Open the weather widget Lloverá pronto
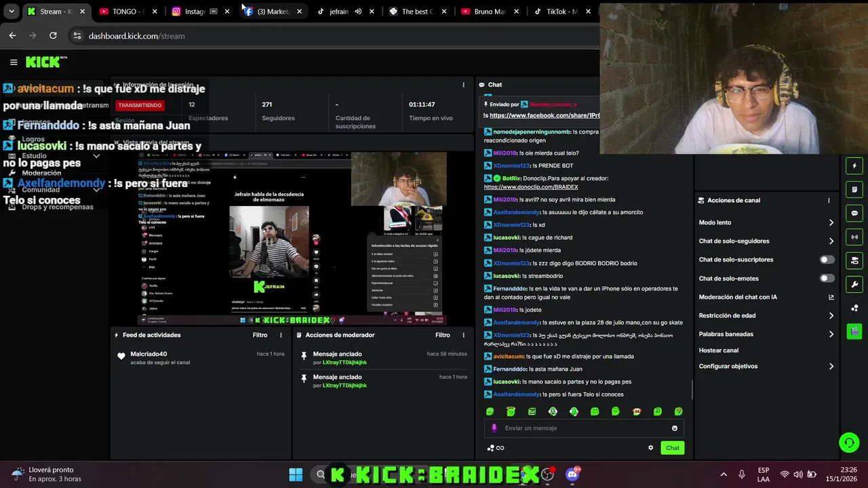Viewport: 868px width, 488px height. pyautogui.click(x=46, y=474)
